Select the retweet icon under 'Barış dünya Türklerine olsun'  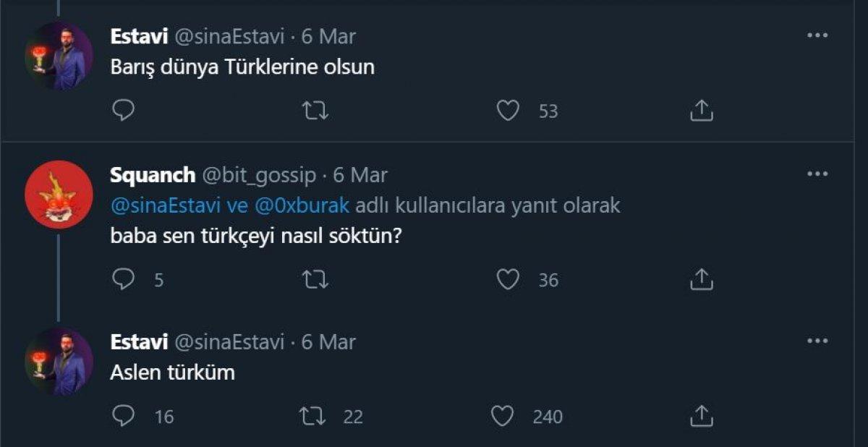(x=314, y=111)
